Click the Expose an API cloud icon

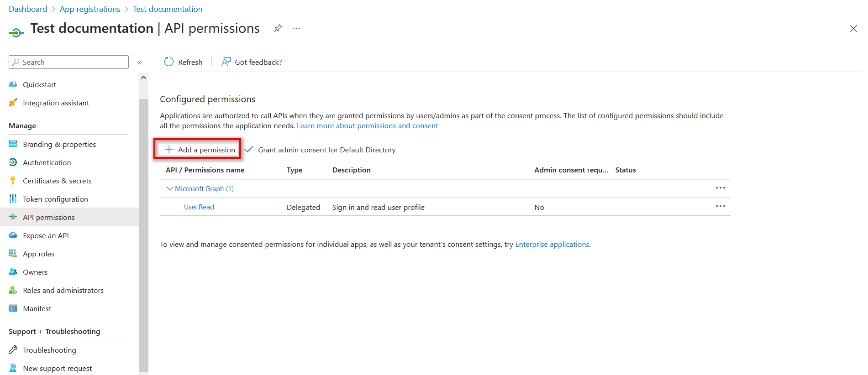(13, 235)
